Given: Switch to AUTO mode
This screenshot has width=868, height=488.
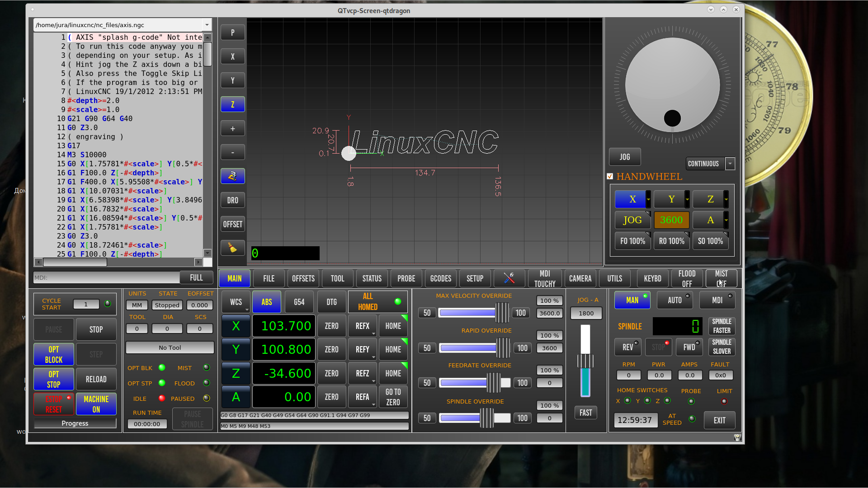Looking at the screenshot, I should pos(675,300).
